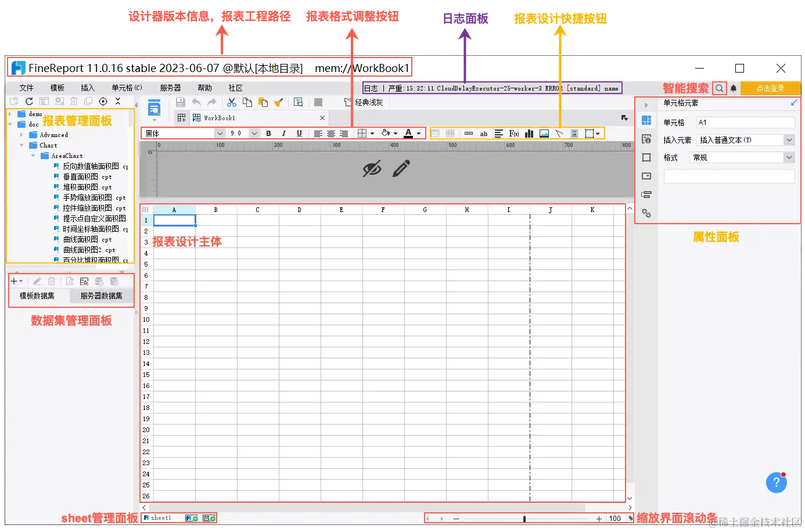Locate current template target icon

[x=103, y=101]
